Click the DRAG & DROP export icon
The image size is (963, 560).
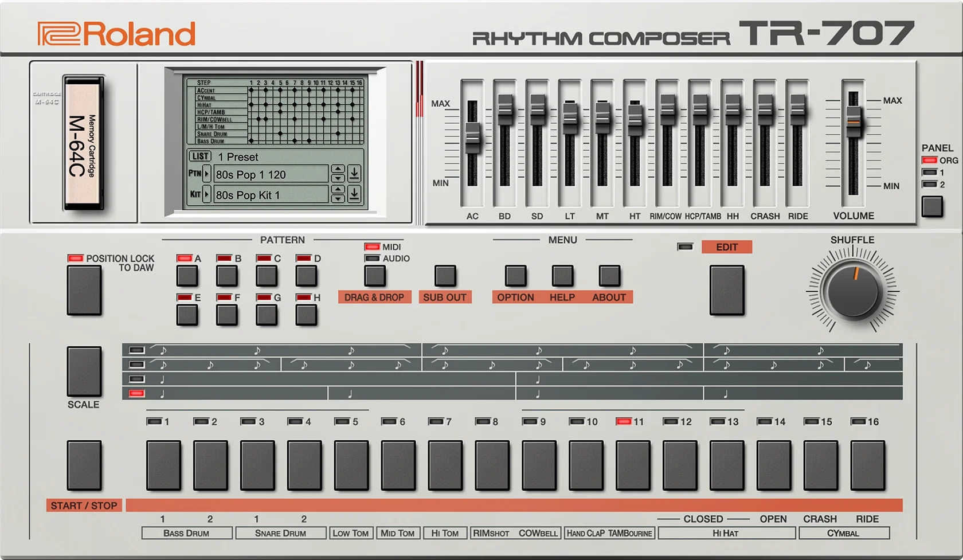(375, 276)
